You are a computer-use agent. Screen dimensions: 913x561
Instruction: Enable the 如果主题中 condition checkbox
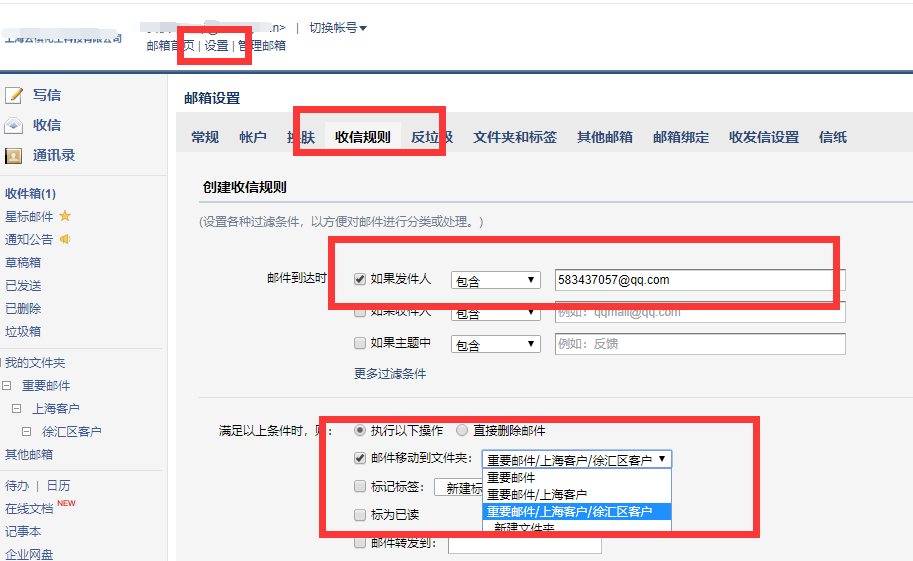tap(360, 343)
